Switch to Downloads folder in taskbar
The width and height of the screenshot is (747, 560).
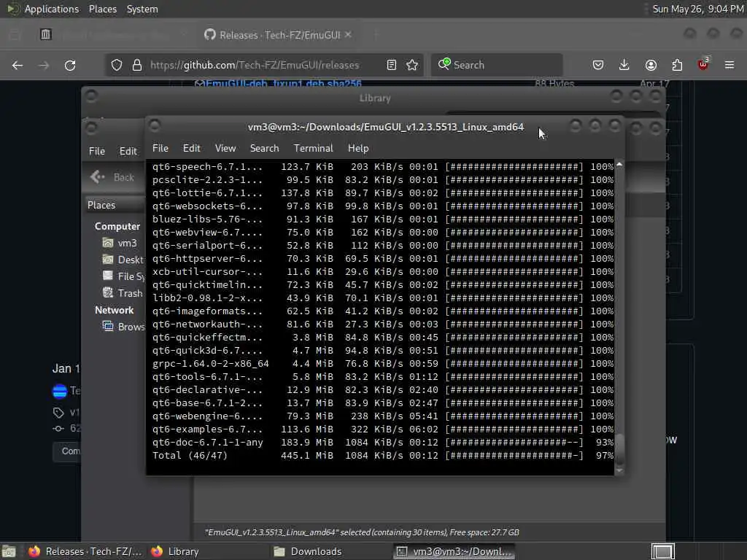tap(308, 551)
